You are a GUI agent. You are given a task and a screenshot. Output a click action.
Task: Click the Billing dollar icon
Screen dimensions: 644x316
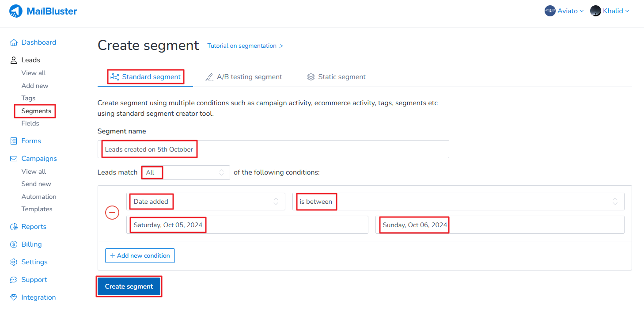click(14, 244)
